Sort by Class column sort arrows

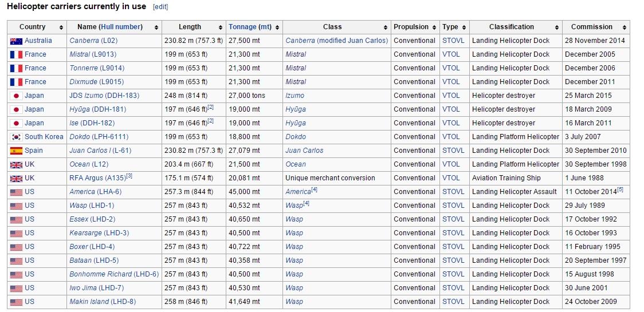tap(386, 27)
